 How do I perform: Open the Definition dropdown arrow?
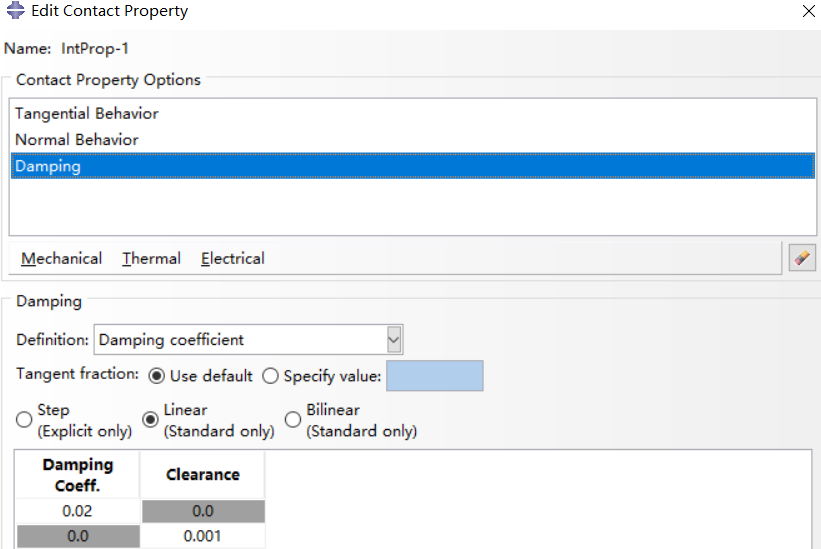click(x=394, y=340)
